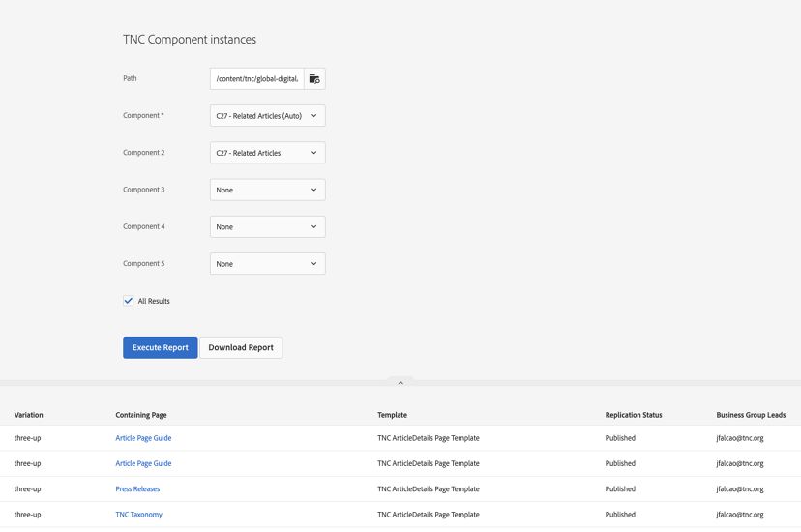The image size is (801, 532).
Task: Open the second Article Page Guide link
Action: (x=143, y=463)
